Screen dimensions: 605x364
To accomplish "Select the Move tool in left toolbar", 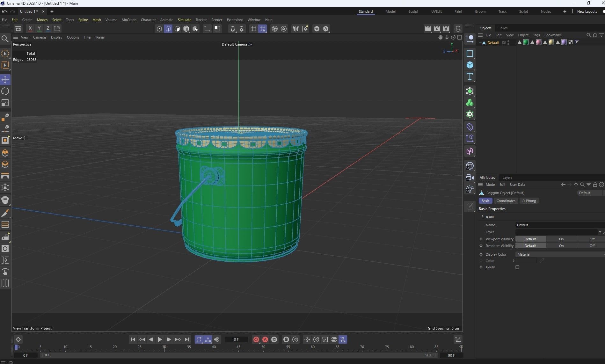I will (5, 79).
